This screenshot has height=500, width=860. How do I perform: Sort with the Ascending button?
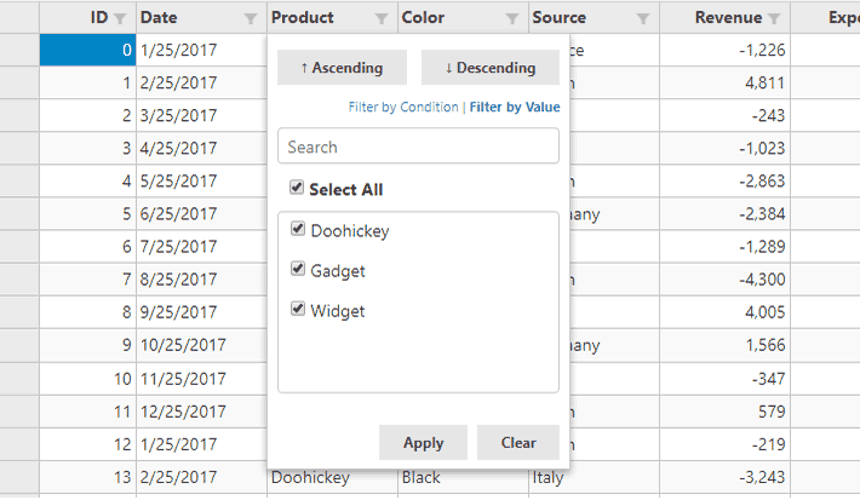(342, 68)
